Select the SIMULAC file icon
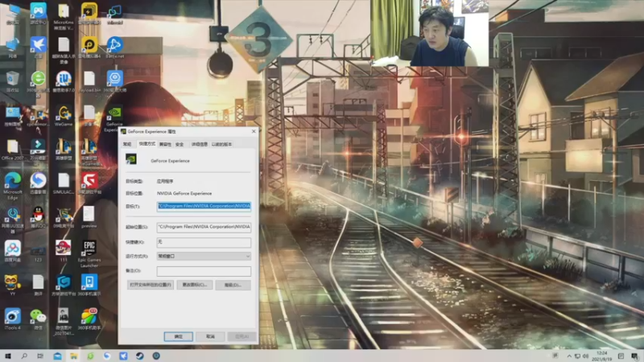Image resolution: width=644 pixels, height=362 pixels. tap(64, 183)
